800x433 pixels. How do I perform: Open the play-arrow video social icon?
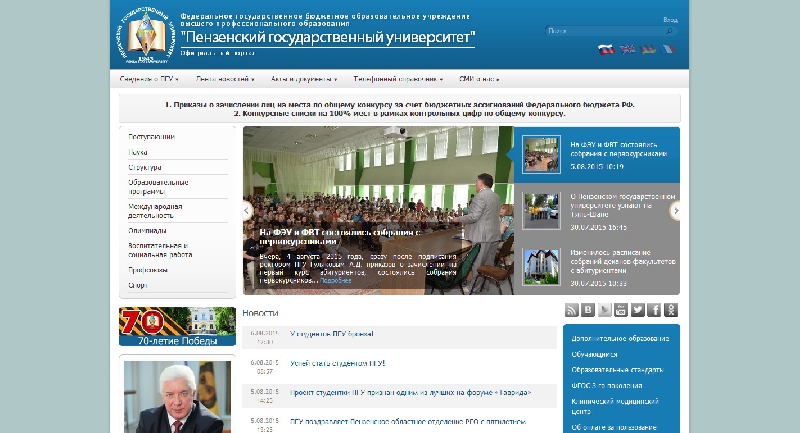[x=605, y=310]
